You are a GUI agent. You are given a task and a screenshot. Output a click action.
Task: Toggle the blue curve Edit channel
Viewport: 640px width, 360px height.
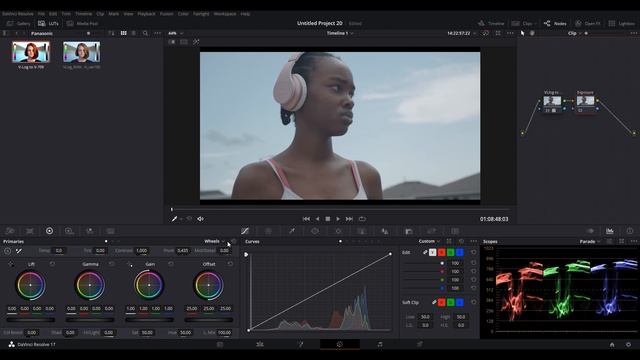point(460,253)
